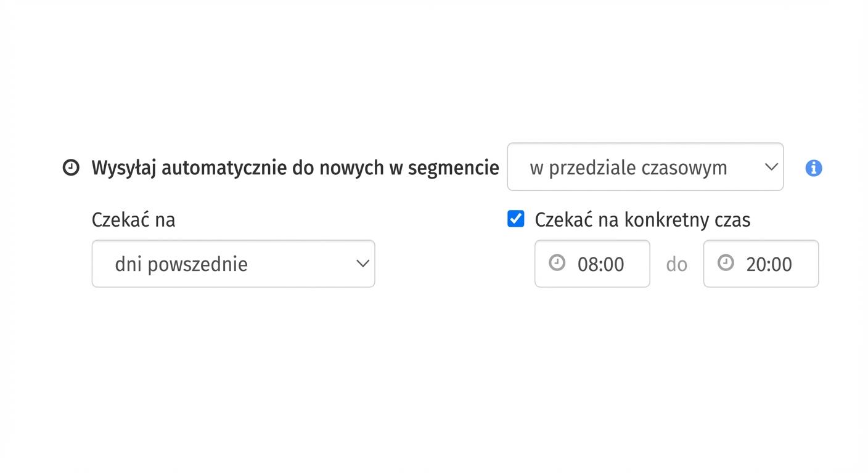Click the "Czekać na konkretny czas" label text

pyautogui.click(x=642, y=220)
